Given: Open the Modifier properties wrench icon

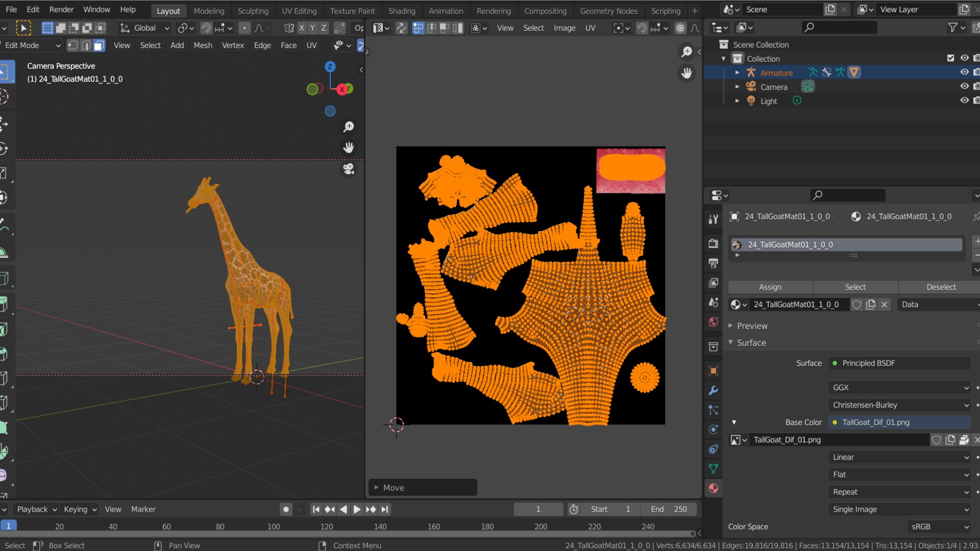Looking at the screenshot, I should (714, 391).
